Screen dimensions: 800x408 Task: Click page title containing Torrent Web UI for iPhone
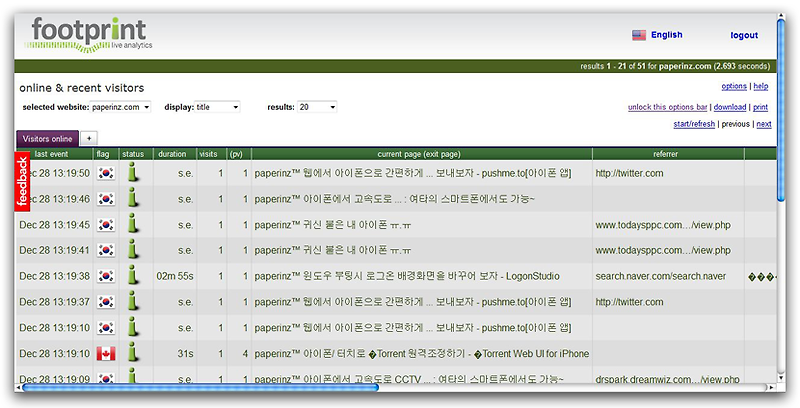pyautogui.click(x=421, y=353)
